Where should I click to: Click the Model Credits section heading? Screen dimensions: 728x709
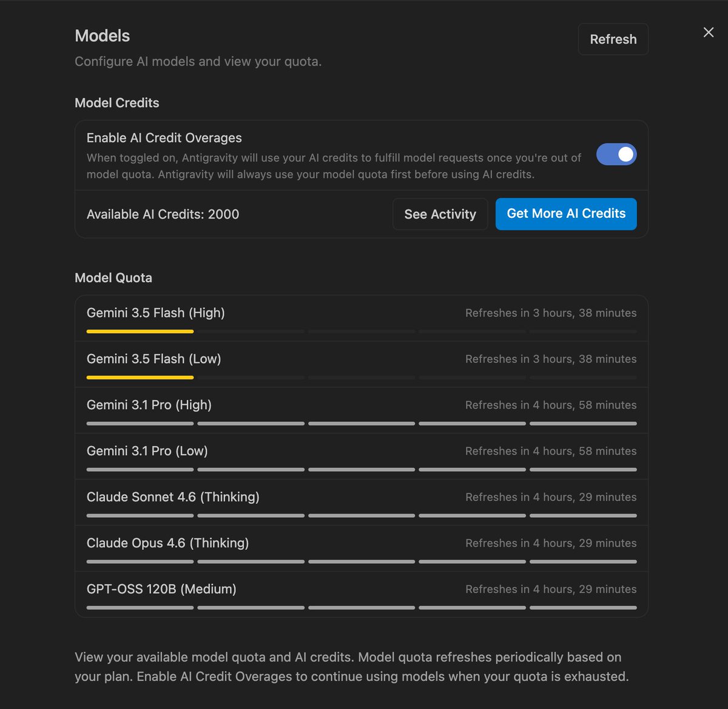pos(117,103)
